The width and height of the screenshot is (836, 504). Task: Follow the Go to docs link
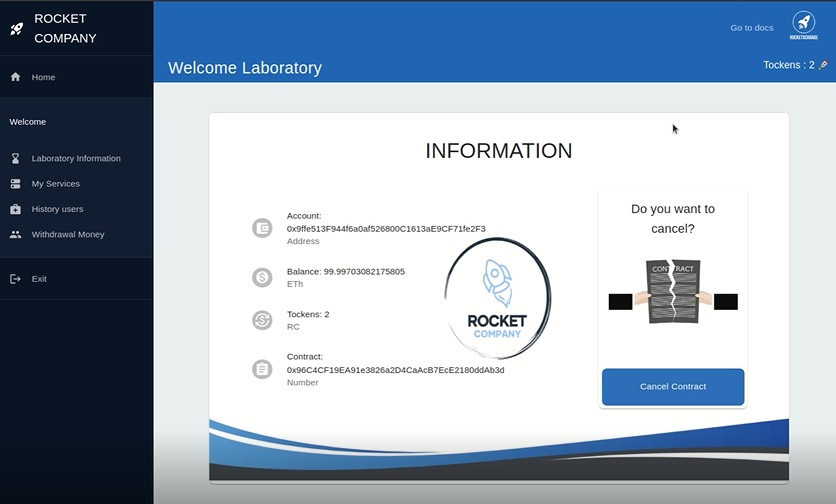(x=752, y=28)
